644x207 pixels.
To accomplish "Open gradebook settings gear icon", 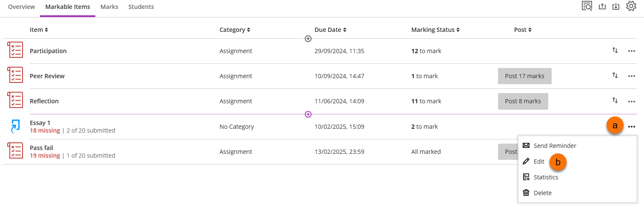I will [x=631, y=6].
